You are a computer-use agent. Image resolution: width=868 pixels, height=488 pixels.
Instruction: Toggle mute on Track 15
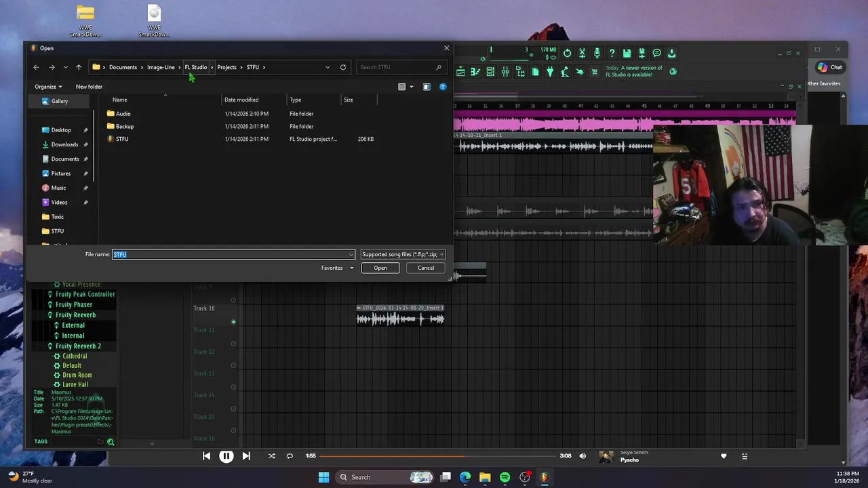233,430
